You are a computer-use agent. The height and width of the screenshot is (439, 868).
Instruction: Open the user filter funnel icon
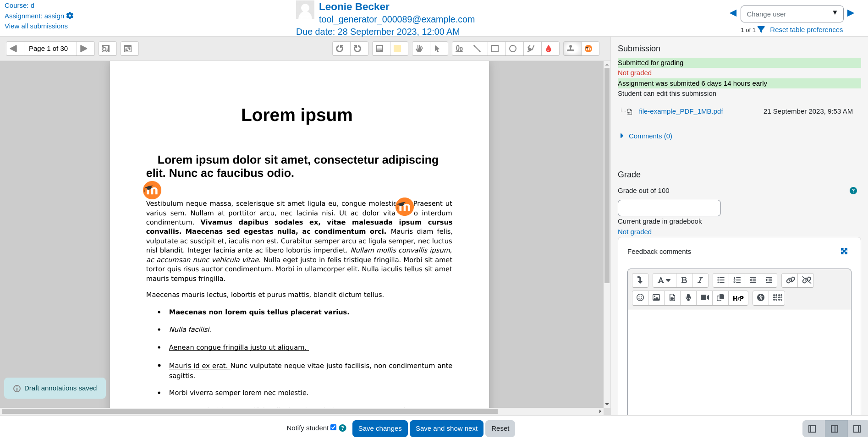pos(761,30)
